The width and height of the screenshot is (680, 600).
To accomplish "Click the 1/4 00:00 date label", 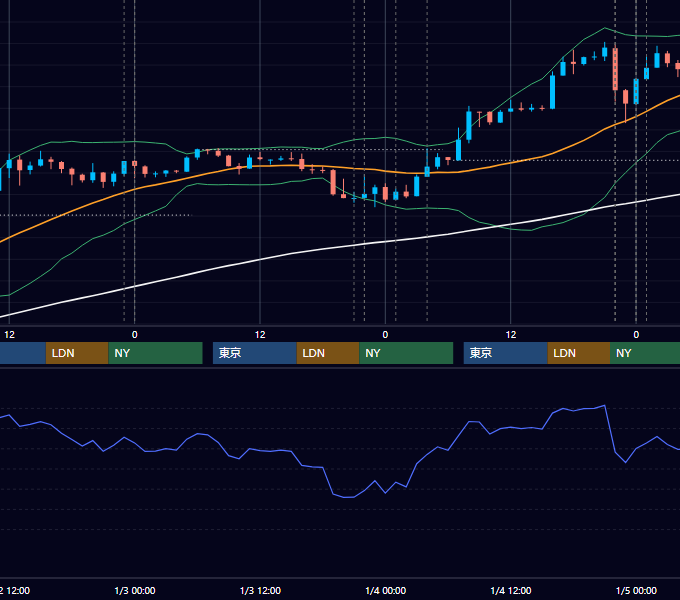I will [386, 590].
